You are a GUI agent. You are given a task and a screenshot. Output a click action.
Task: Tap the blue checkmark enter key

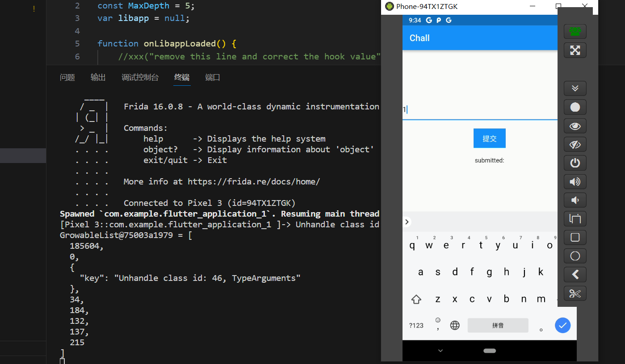[x=562, y=325]
